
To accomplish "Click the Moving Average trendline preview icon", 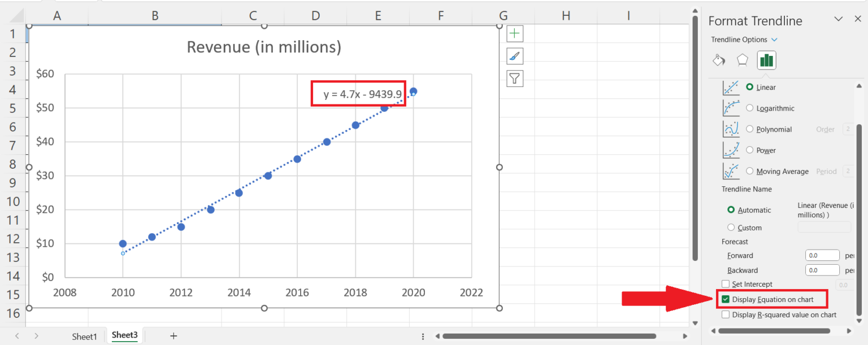I will [732, 171].
